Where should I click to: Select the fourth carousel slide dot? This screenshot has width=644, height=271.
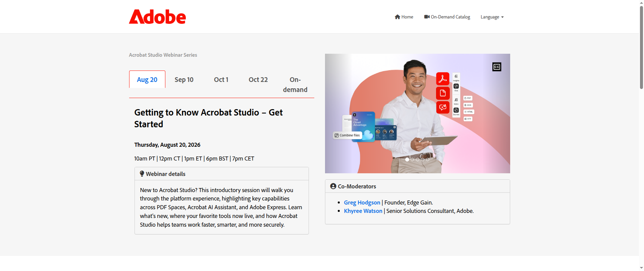(423, 160)
